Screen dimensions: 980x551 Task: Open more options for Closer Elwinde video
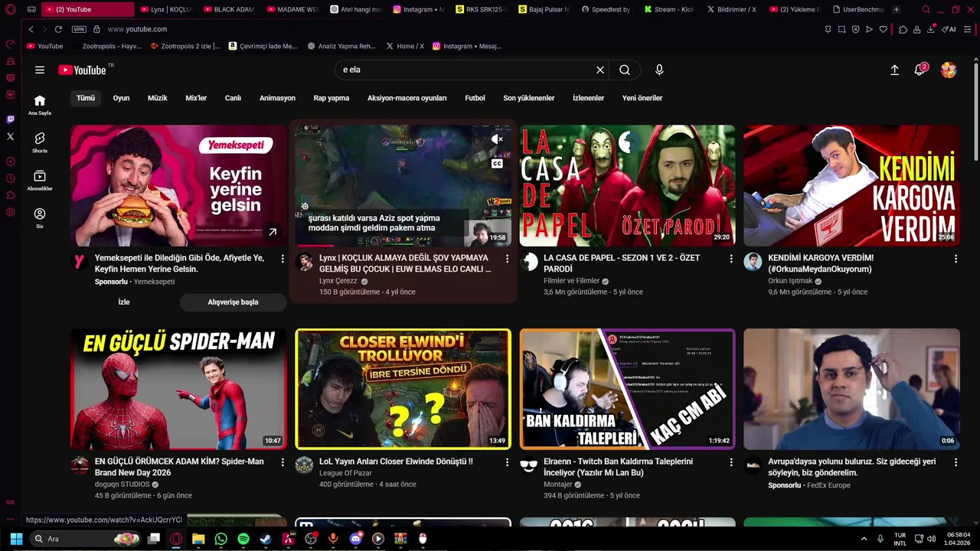point(507,462)
